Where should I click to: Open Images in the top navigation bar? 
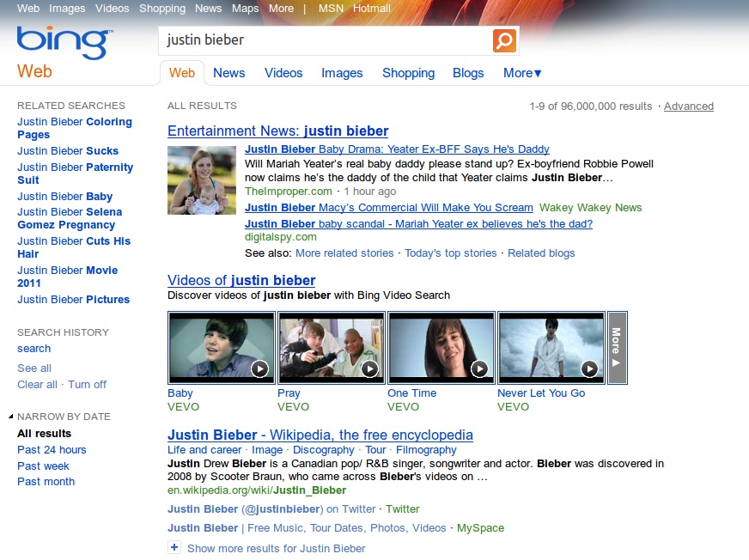(x=67, y=9)
